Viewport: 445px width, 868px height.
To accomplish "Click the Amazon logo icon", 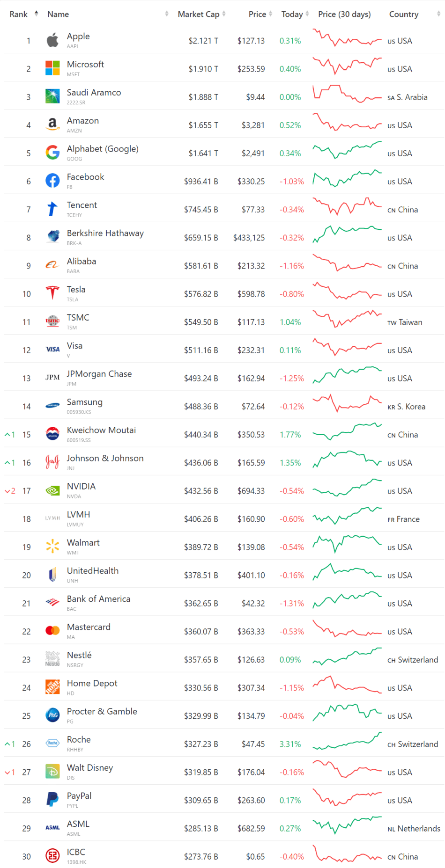I will click(x=52, y=124).
